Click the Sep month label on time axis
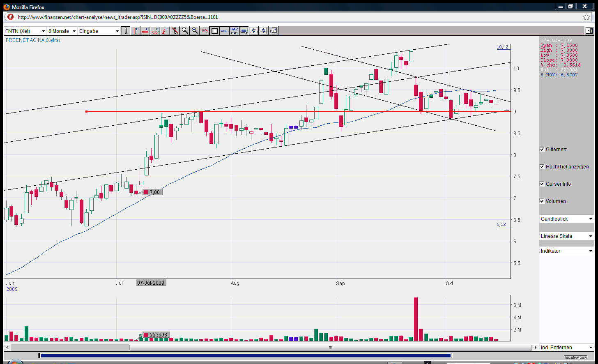Image resolution: width=598 pixels, height=364 pixels. point(340,283)
